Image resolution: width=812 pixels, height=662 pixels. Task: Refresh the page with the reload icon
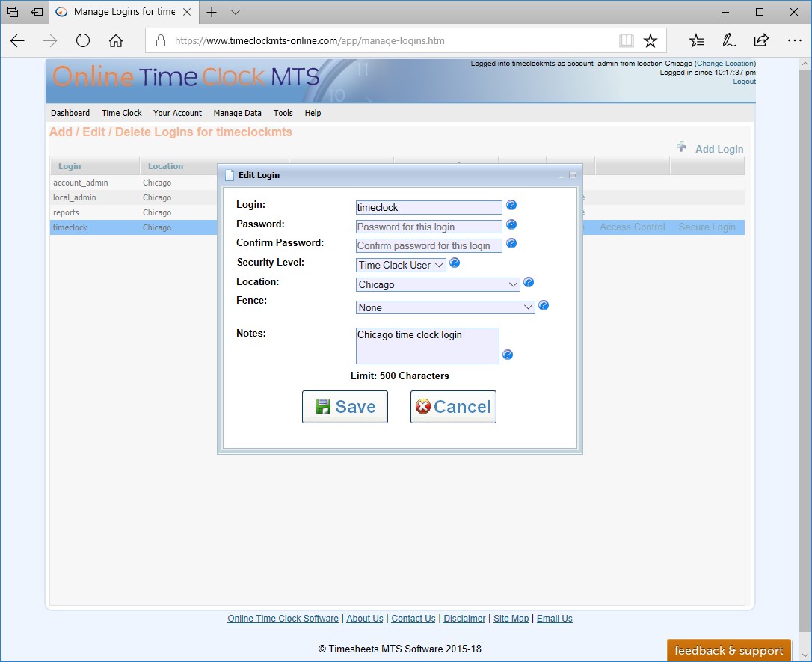click(x=83, y=40)
